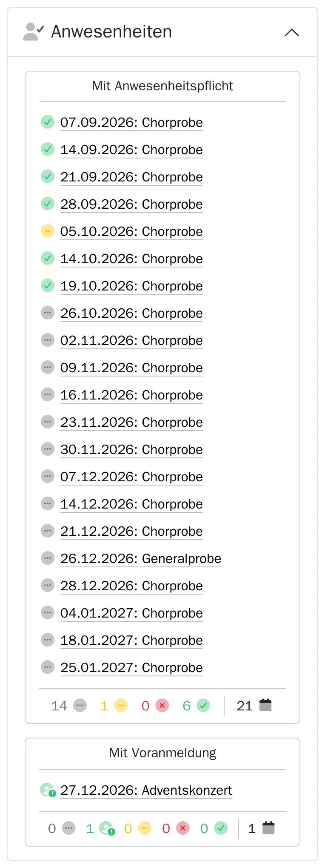
Task: Open 26.12.2026: Generalprobe link
Action: click(141, 558)
